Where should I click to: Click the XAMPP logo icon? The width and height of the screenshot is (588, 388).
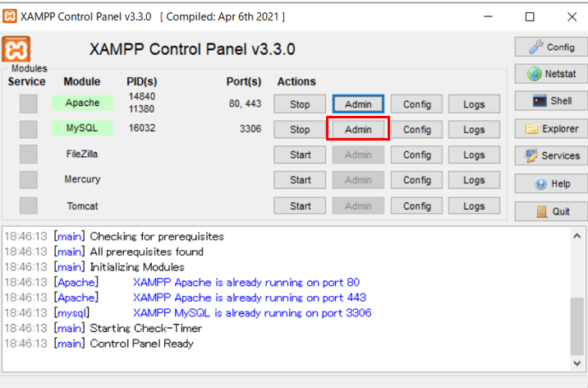[16, 49]
